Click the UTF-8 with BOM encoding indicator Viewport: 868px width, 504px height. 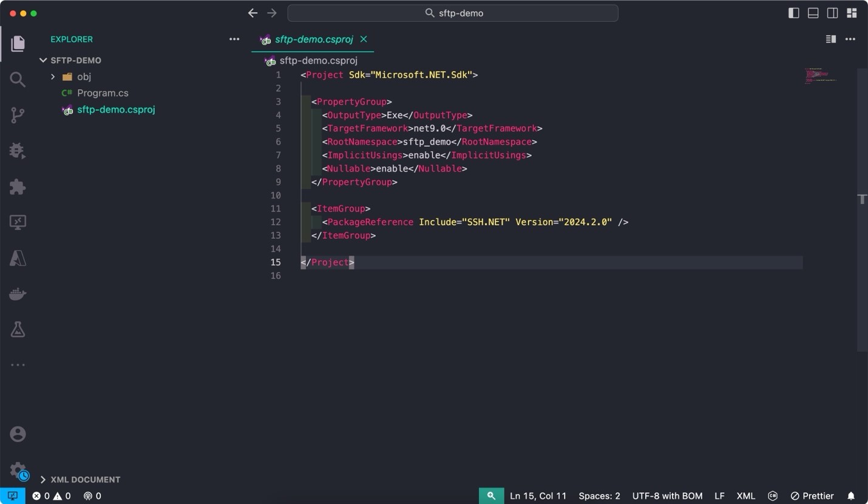click(667, 496)
